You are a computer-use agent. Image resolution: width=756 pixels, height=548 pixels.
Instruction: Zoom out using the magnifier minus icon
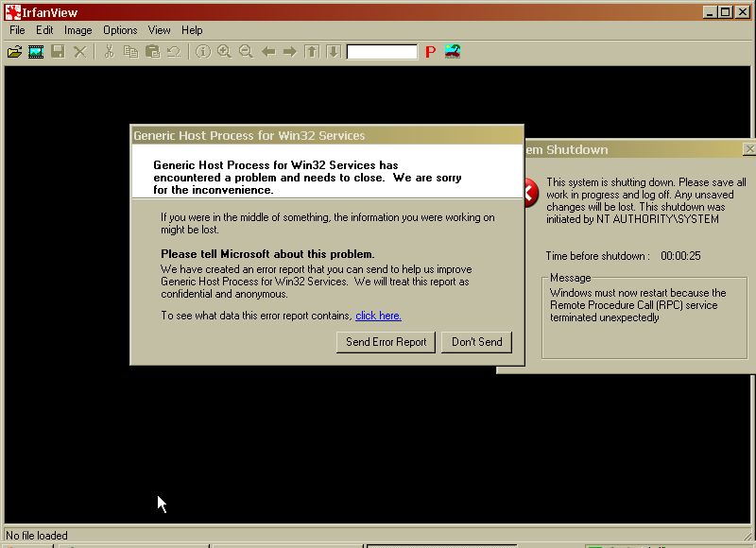click(244, 51)
